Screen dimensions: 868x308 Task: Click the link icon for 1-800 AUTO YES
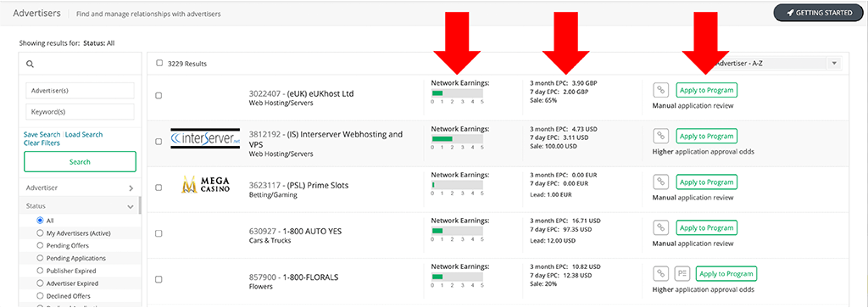click(x=660, y=227)
